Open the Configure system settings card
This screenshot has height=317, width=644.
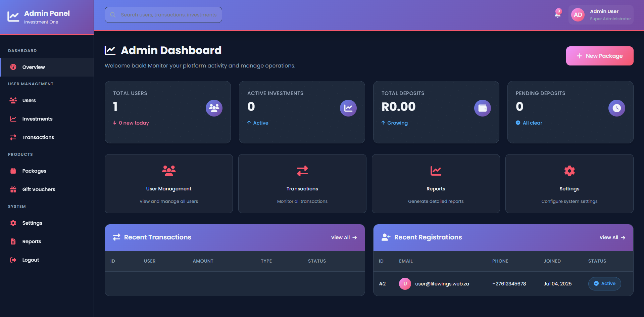coord(569,184)
